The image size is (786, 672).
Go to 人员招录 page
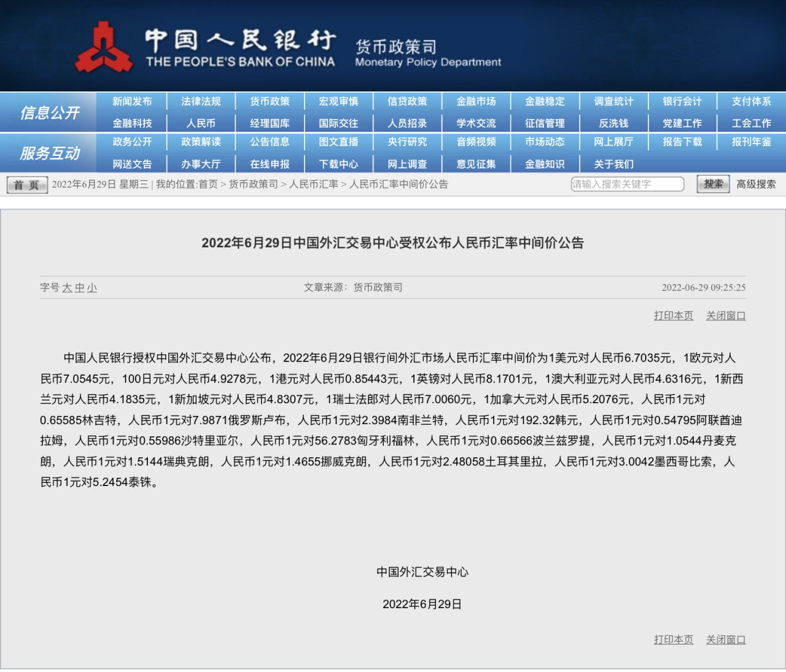coord(407,123)
